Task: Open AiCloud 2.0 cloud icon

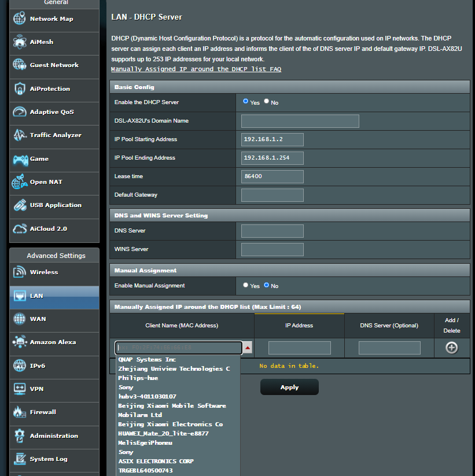Action: 20,229
